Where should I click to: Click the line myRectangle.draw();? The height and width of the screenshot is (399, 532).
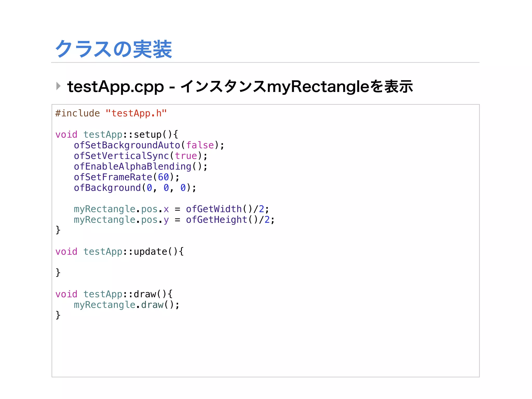(127, 305)
